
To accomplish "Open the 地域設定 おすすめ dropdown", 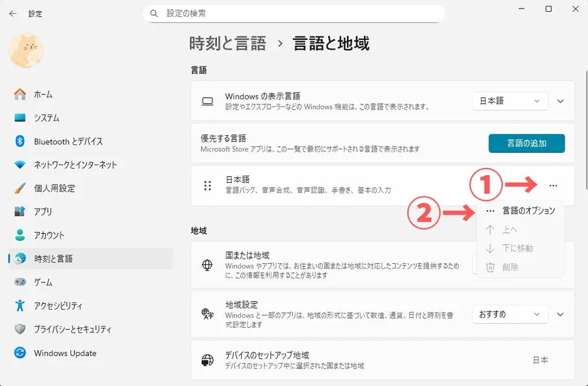I will pos(510,314).
